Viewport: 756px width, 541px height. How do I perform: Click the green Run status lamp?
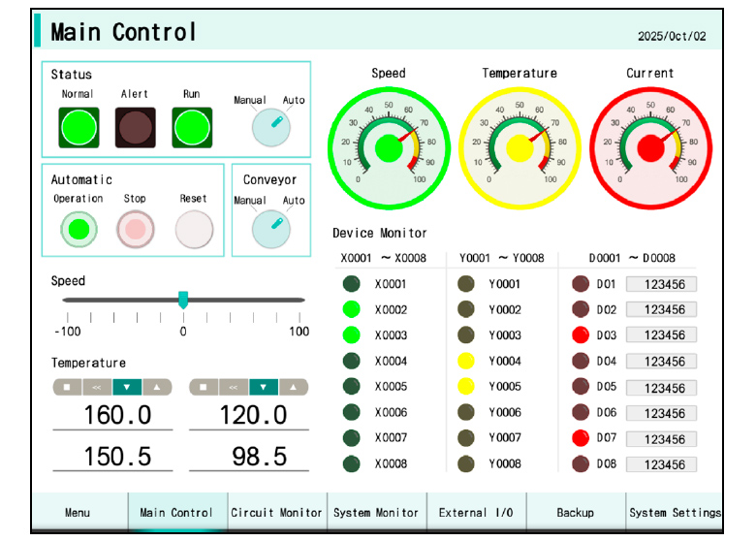(x=192, y=127)
